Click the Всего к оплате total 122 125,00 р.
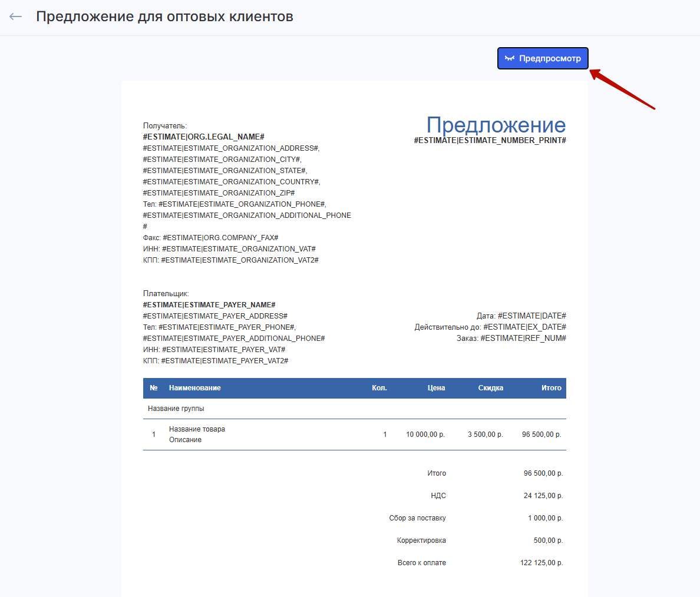 (x=541, y=563)
